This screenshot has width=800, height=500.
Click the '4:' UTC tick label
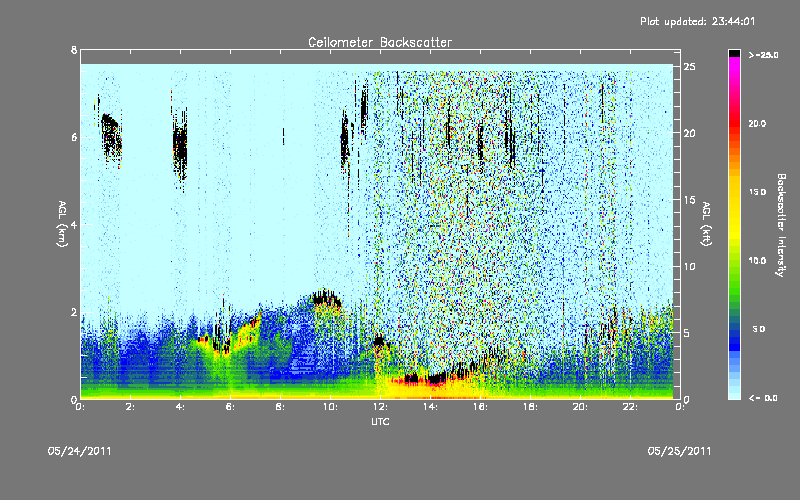[180, 407]
